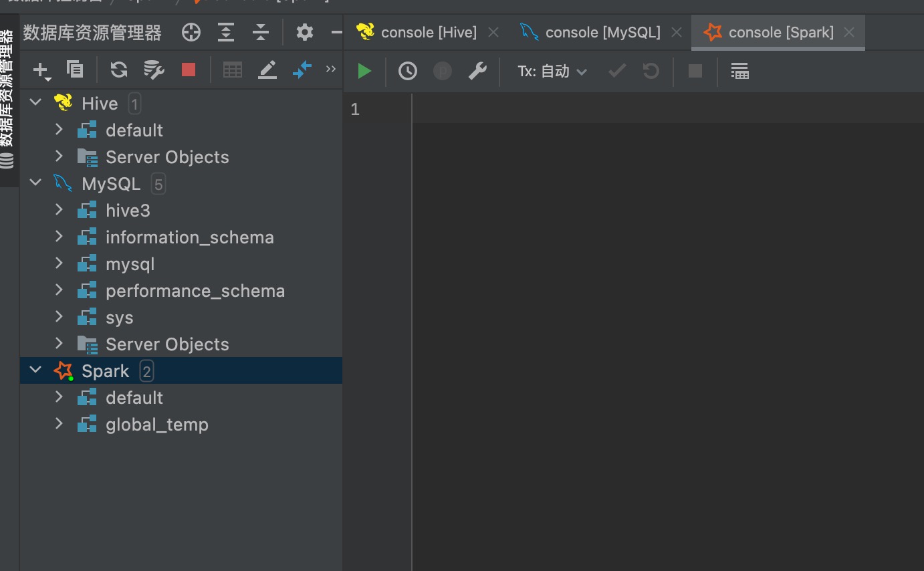
Task: Duplicate the selected data source
Action: tap(75, 69)
